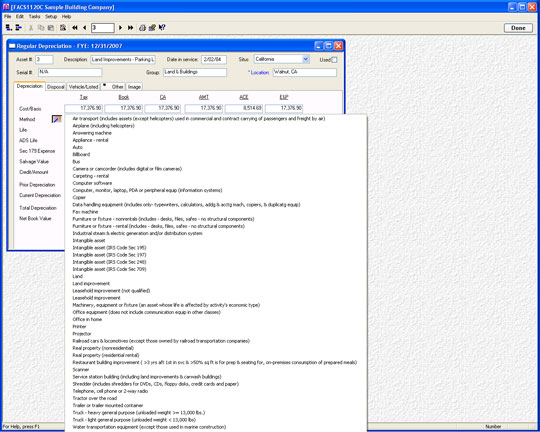Go to next asset with single right arrow
Screen dimensions: 540x432
[x=120, y=28]
